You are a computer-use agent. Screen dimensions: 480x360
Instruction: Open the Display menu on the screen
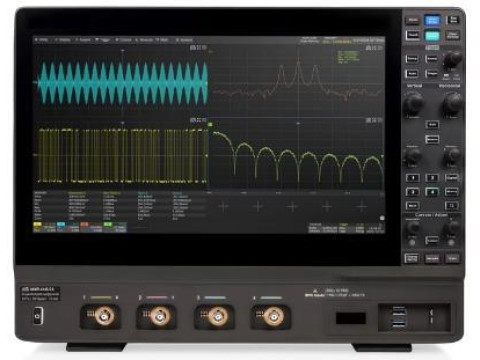(63, 40)
